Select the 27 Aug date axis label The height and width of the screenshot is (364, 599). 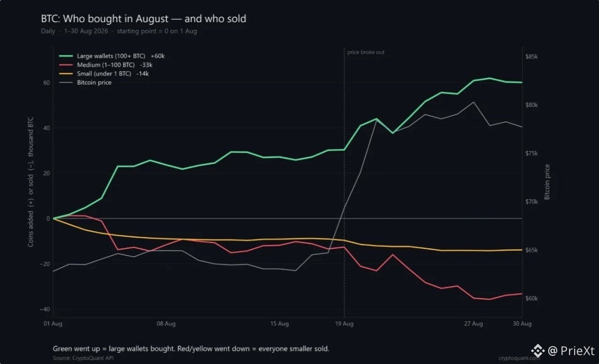(473, 323)
